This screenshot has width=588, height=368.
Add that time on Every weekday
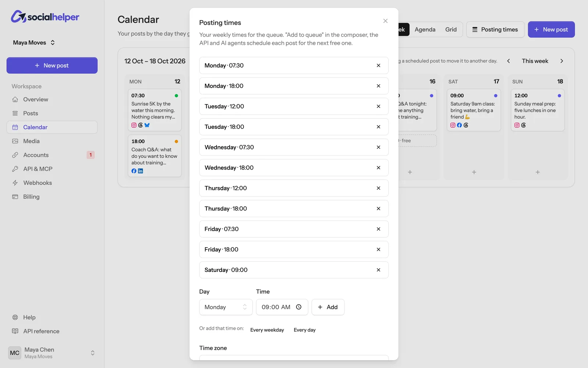coord(267,330)
